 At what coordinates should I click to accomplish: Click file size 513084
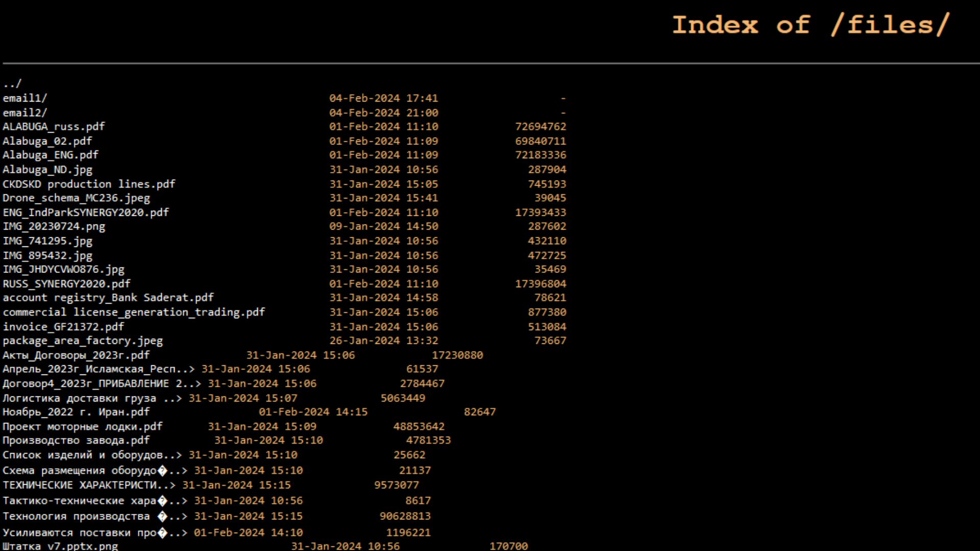tap(547, 327)
